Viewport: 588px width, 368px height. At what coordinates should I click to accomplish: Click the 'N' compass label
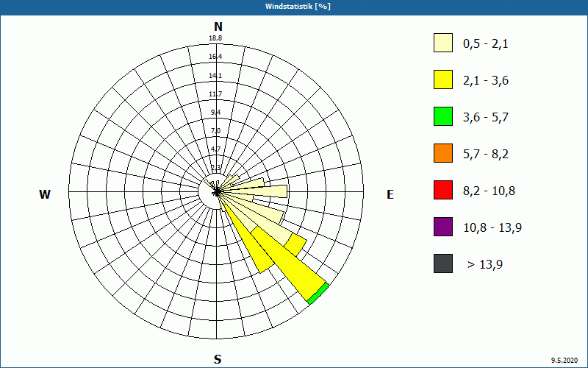[218, 27]
